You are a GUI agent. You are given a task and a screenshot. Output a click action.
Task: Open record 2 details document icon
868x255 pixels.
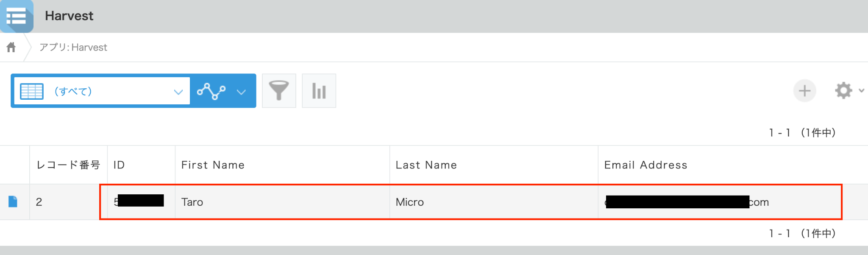13,202
